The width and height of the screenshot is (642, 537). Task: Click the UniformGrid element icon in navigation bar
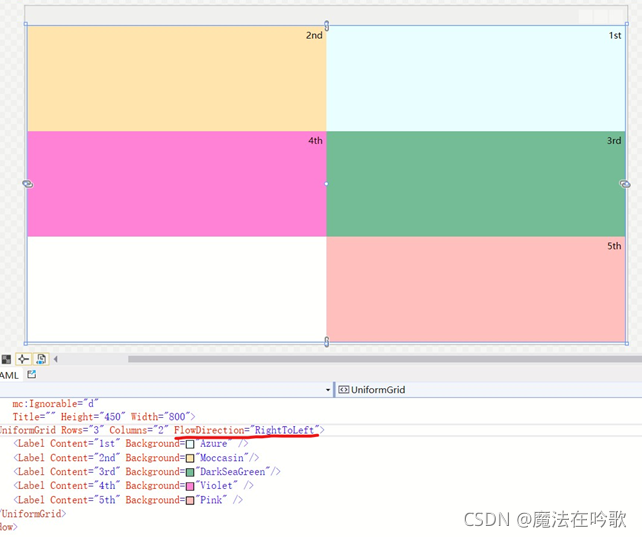point(344,390)
